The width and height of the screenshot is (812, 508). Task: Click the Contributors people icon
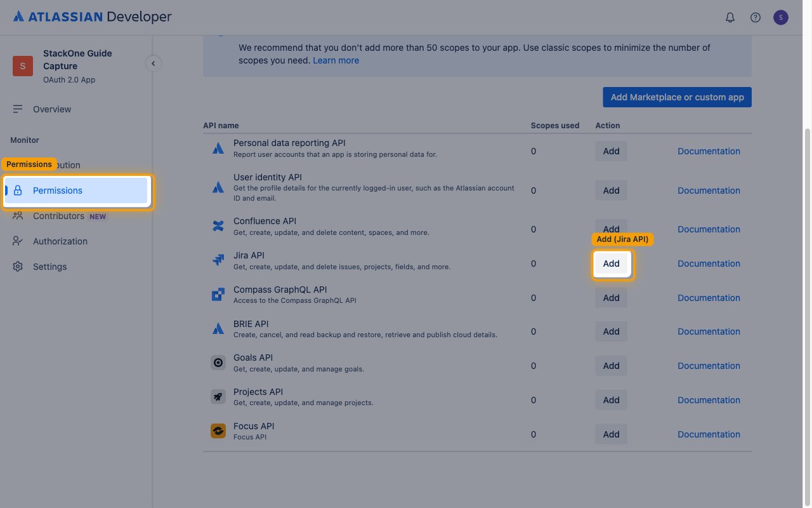pyautogui.click(x=18, y=216)
